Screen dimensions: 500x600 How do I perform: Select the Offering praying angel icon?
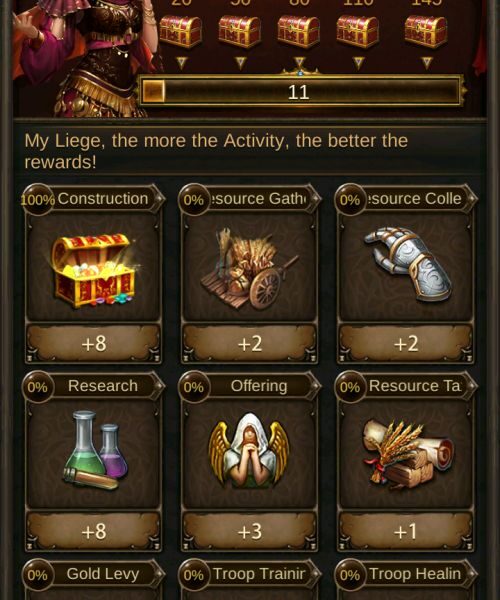tap(249, 451)
